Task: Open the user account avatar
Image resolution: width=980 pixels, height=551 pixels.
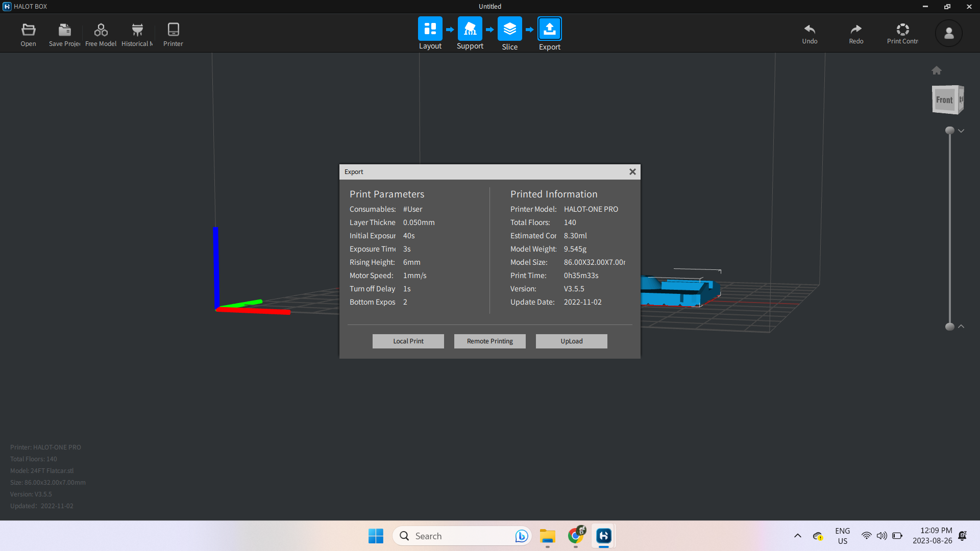Action: click(x=948, y=33)
